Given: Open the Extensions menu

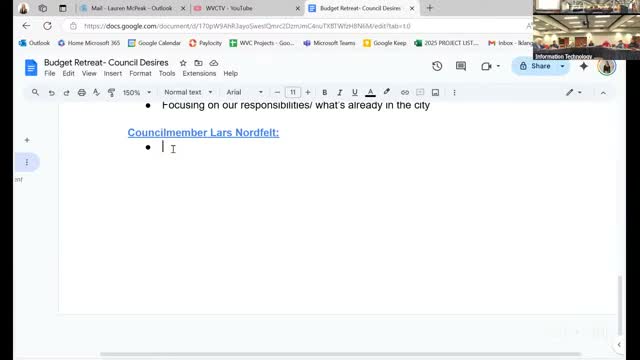Looking at the screenshot, I should 199,73.
